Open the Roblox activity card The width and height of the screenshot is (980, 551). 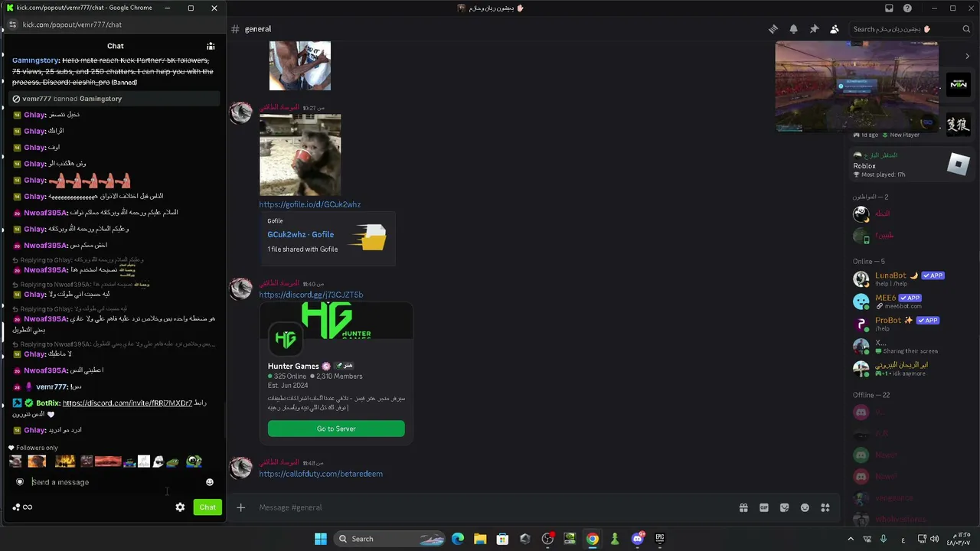[912, 165]
